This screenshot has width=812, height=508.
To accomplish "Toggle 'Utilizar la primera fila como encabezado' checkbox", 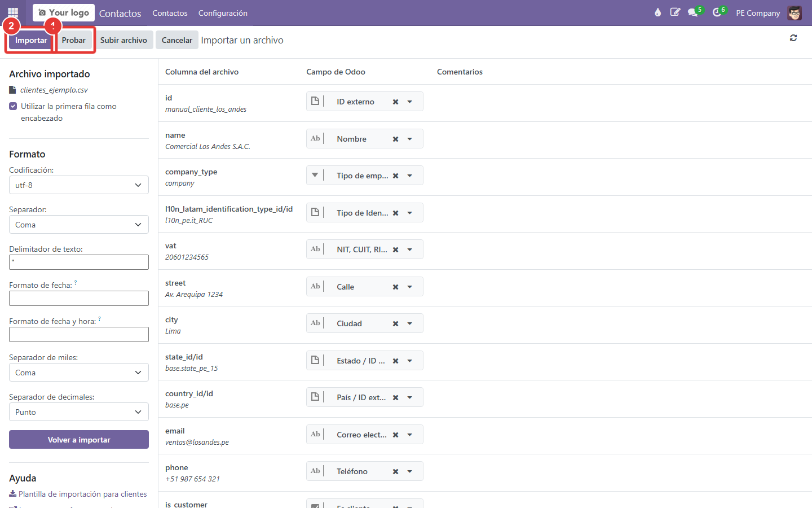I will pyautogui.click(x=13, y=106).
